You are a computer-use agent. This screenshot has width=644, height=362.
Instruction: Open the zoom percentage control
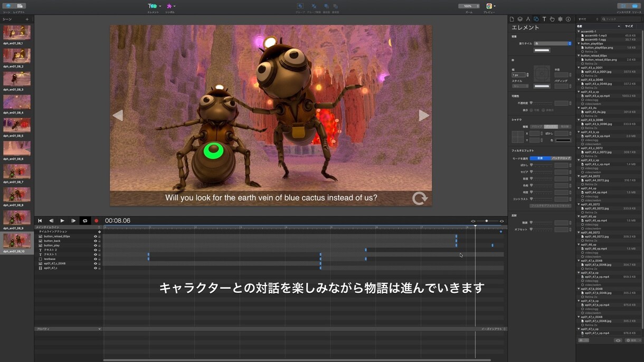pos(469,6)
